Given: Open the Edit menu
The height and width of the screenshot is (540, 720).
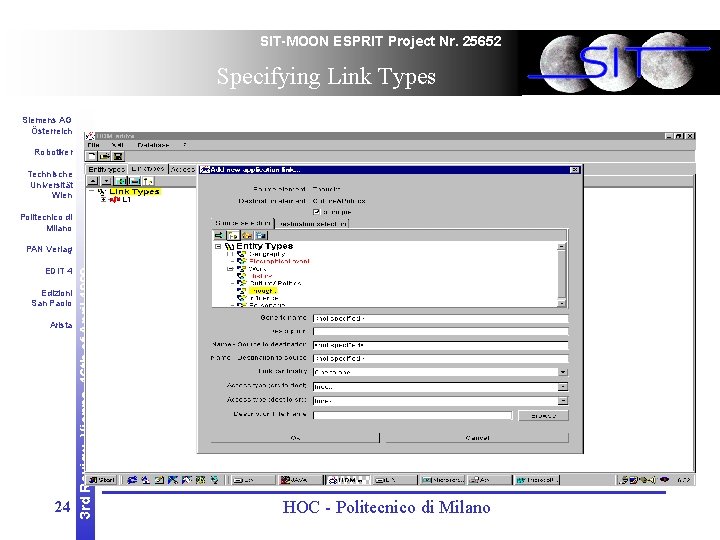Looking at the screenshot, I should (118, 145).
